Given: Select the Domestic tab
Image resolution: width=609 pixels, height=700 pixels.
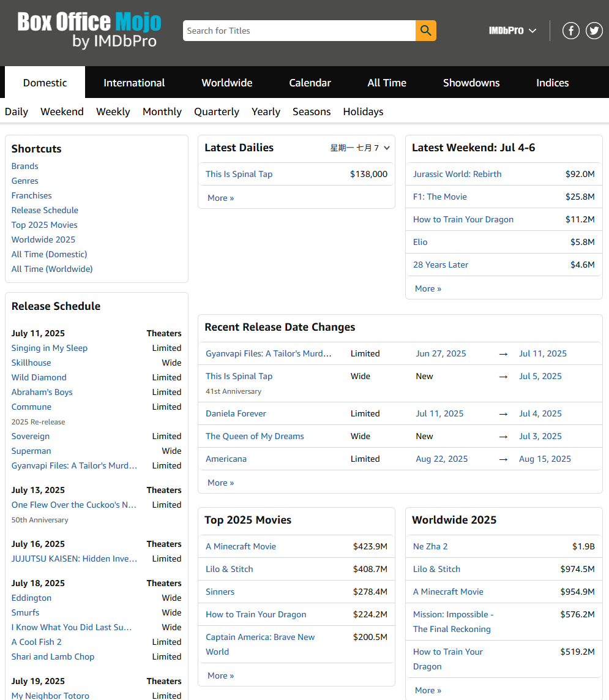Looking at the screenshot, I should pyautogui.click(x=45, y=83).
